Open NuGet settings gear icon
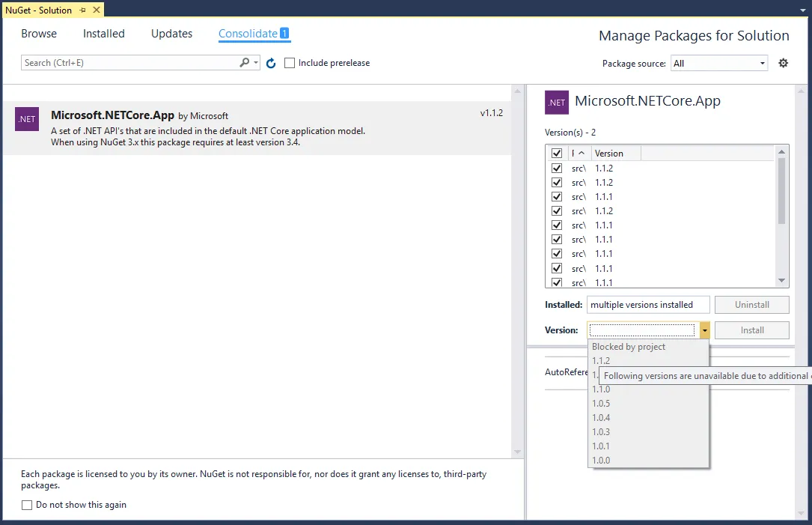Image resolution: width=812 pixels, height=525 pixels. point(783,63)
